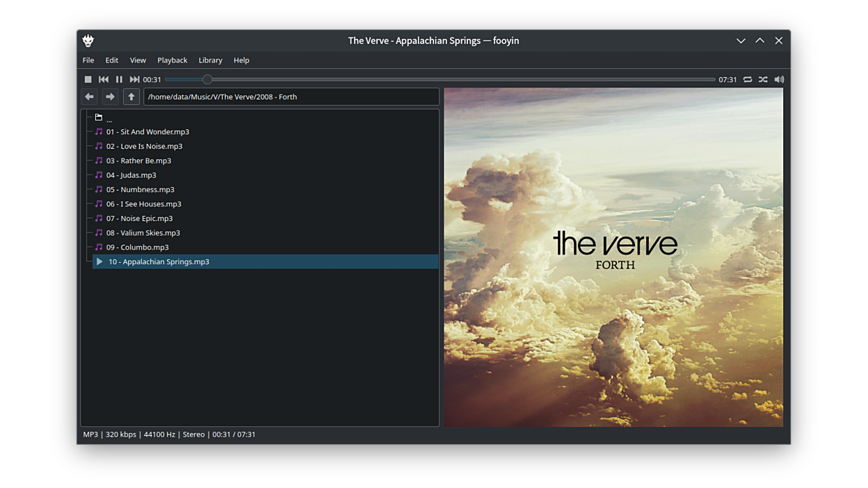This screenshot has height=488, width=868.
Task: Open the Library menu
Action: point(210,60)
